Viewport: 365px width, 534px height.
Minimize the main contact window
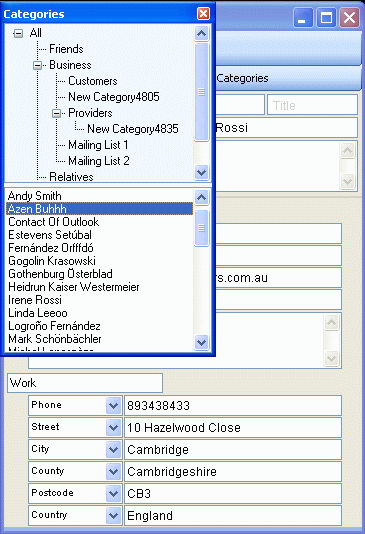[303, 17]
